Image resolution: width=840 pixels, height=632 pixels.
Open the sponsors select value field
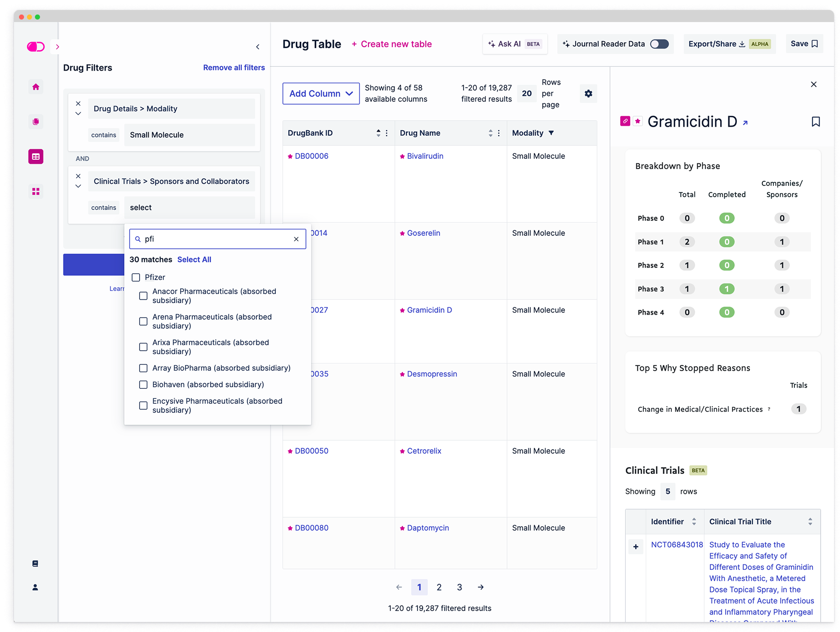pyautogui.click(x=190, y=207)
